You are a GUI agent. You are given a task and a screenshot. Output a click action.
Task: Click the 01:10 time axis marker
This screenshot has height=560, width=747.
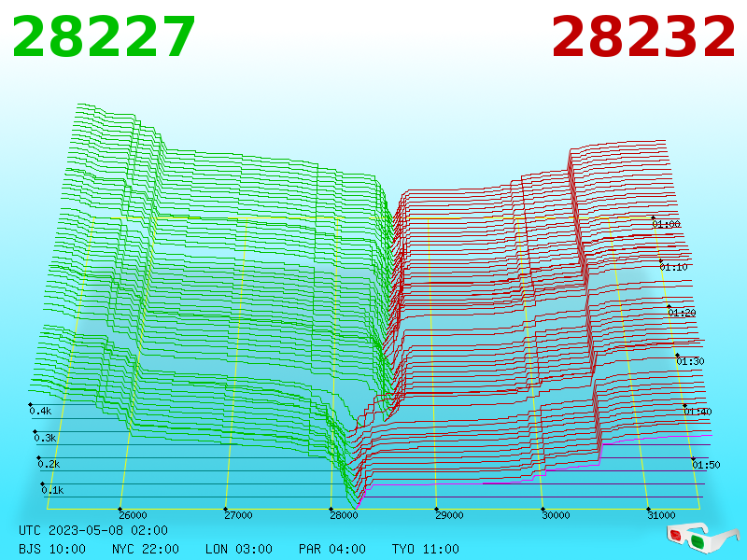673,267
